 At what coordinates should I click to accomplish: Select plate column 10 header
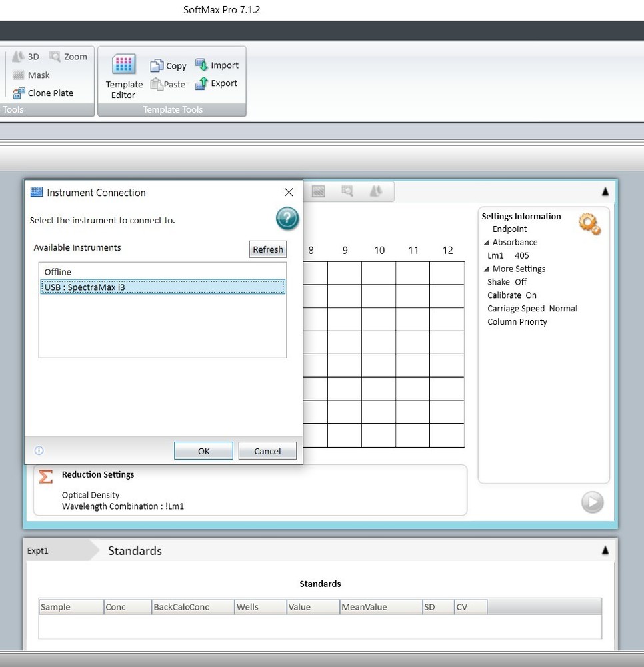[379, 251]
